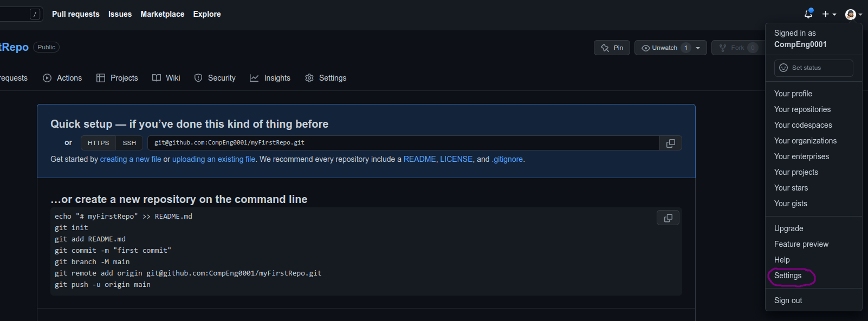Switch clone URL to HTTPS
Screen dimensions: 868x321
click(x=98, y=143)
